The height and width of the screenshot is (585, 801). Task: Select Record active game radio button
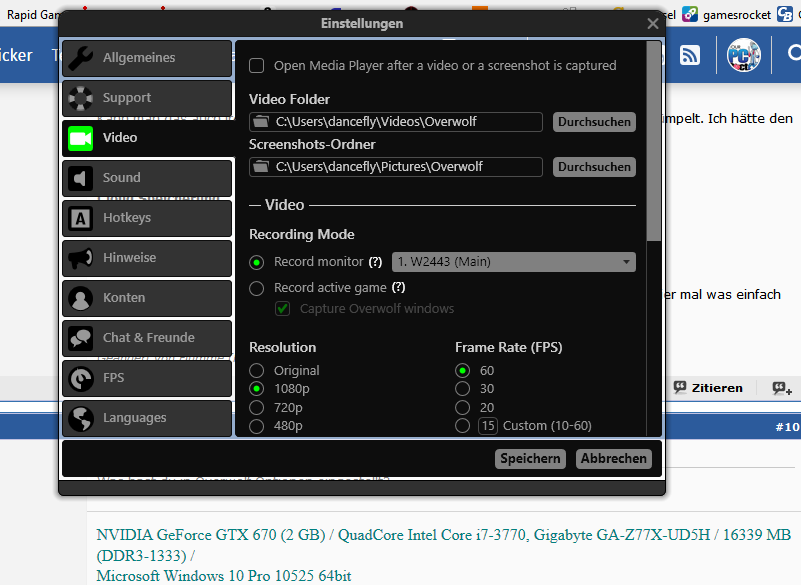click(x=256, y=288)
